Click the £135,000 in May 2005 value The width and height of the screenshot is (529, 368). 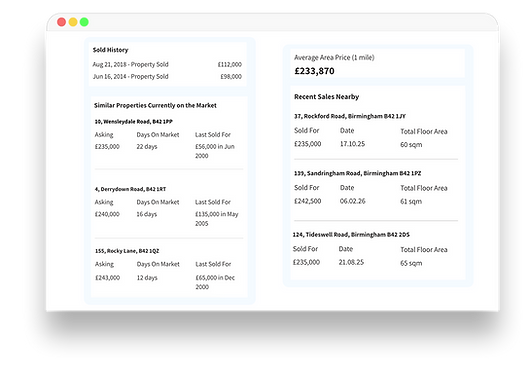pyautogui.click(x=217, y=219)
